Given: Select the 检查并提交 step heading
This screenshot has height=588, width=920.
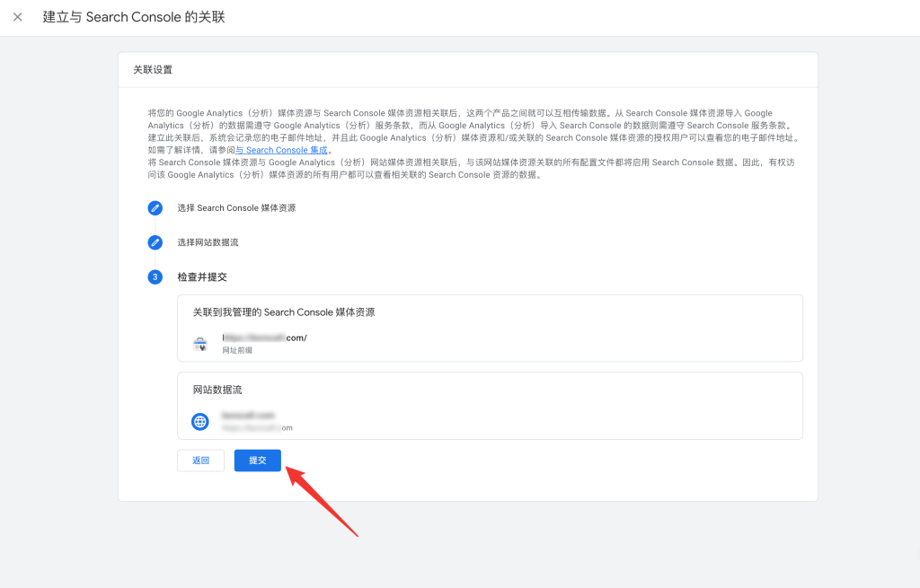Looking at the screenshot, I should (202, 276).
